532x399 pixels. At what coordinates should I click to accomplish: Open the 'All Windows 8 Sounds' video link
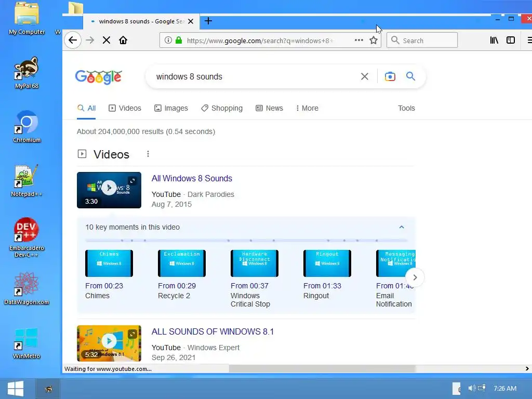(192, 179)
